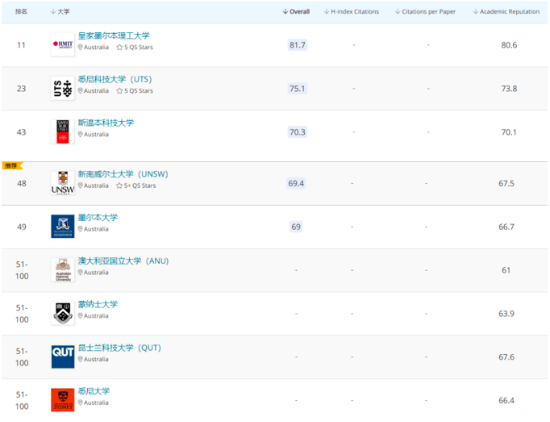The image size is (550, 422).
Task: Open 昆士兰科技大学 (QUT) link
Action: 120,348
